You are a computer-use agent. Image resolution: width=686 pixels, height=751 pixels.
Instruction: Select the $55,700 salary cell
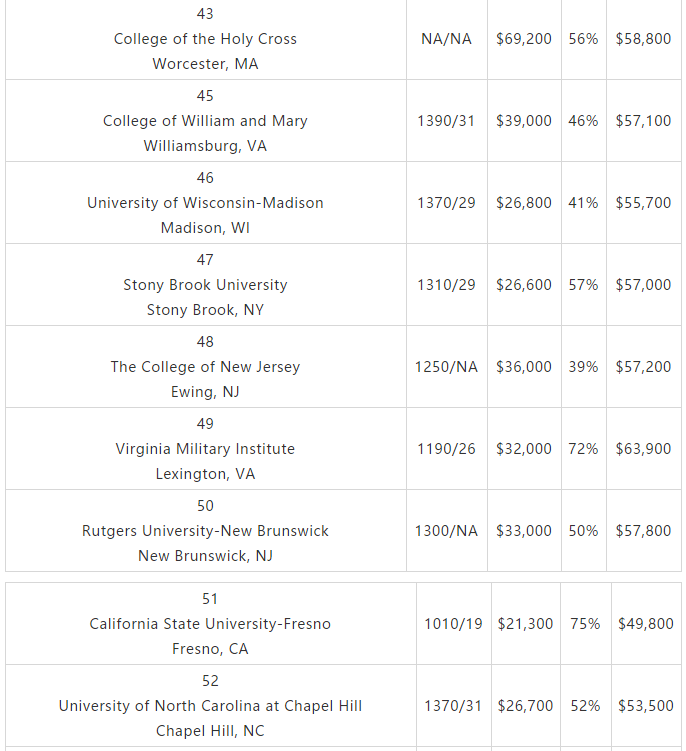643,203
